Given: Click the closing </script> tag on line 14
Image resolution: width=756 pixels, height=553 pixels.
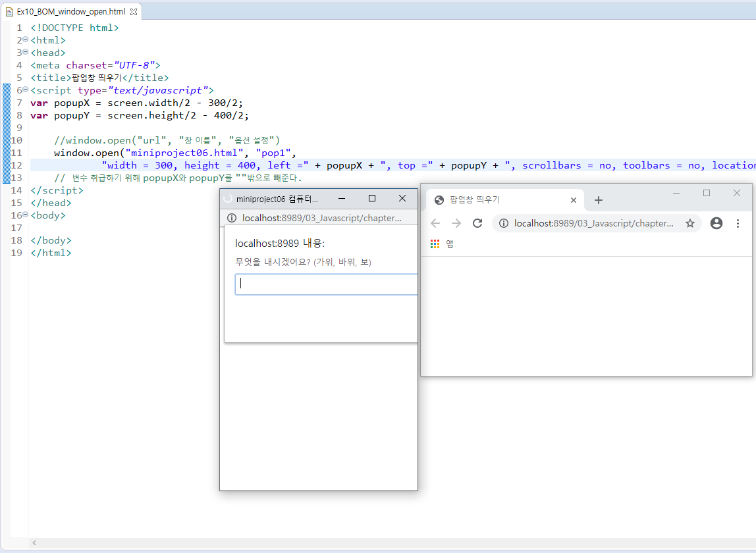Looking at the screenshot, I should [57, 190].
